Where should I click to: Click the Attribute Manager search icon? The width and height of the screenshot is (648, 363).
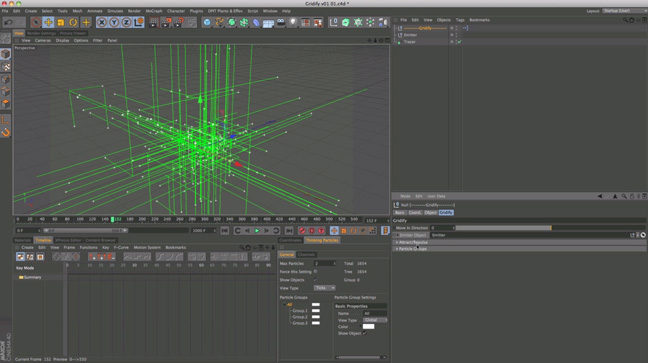click(624, 196)
